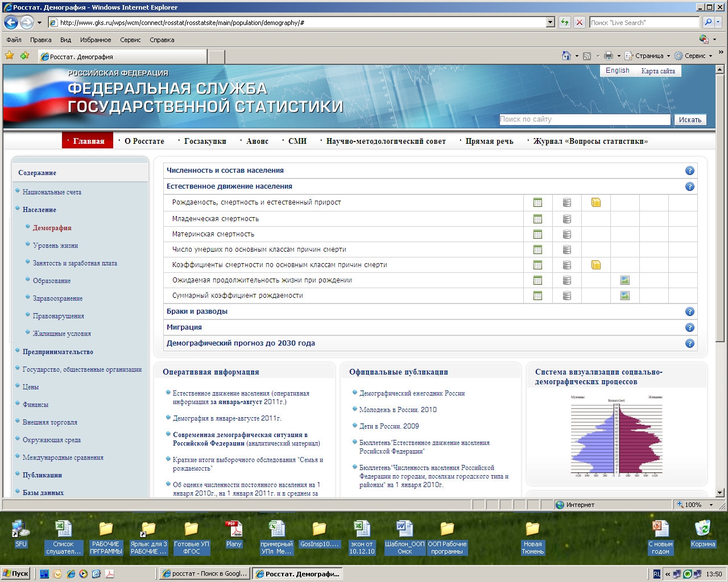Select the Главная navigation tab
Screen dimensions: 728x582
87,141
